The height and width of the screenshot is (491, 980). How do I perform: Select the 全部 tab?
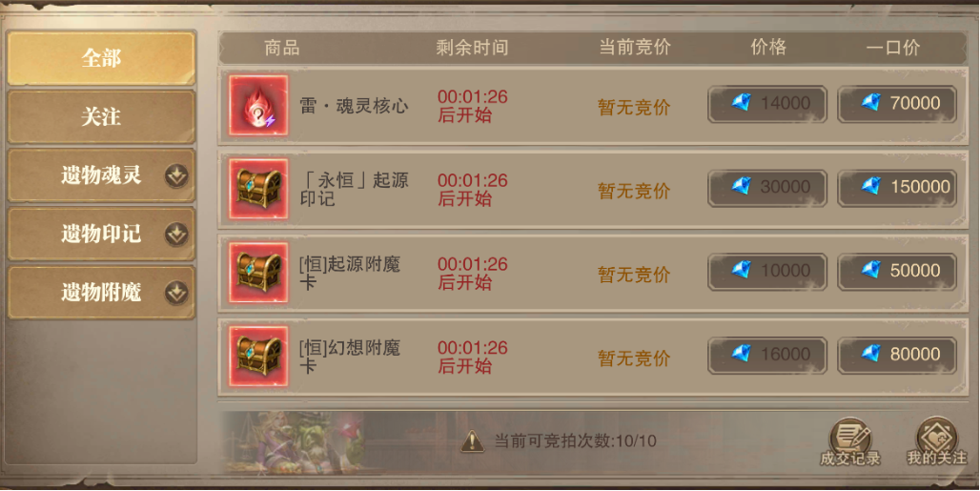[x=101, y=58]
